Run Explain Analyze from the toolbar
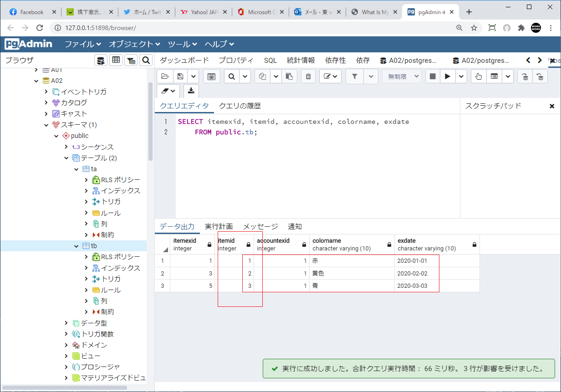The width and height of the screenshot is (561, 392). [494, 76]
